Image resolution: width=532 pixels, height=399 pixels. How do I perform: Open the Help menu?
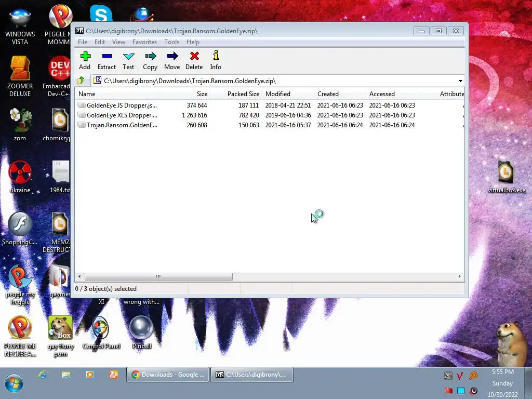click(x=193, y=42)
